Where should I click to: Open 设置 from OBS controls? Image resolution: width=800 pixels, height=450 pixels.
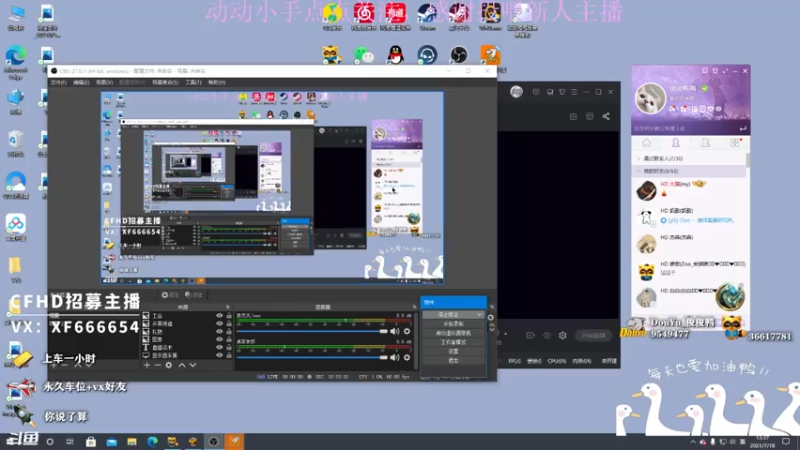[x=453, y=352]
